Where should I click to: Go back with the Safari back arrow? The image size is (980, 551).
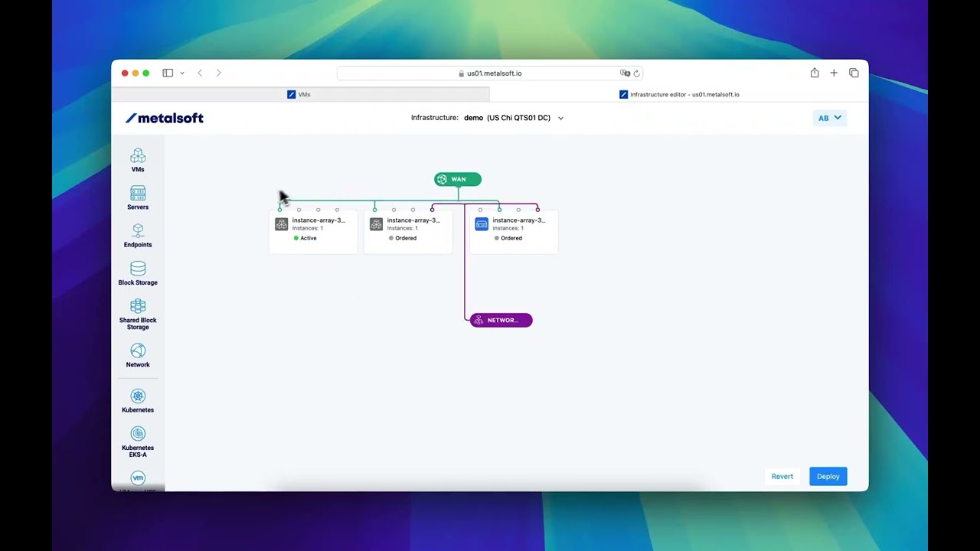pos(200,73)
